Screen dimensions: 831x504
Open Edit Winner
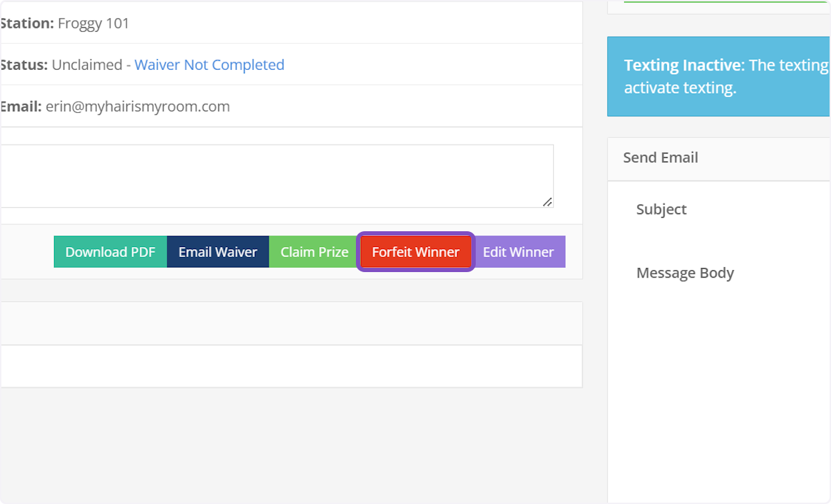(518, 252)
